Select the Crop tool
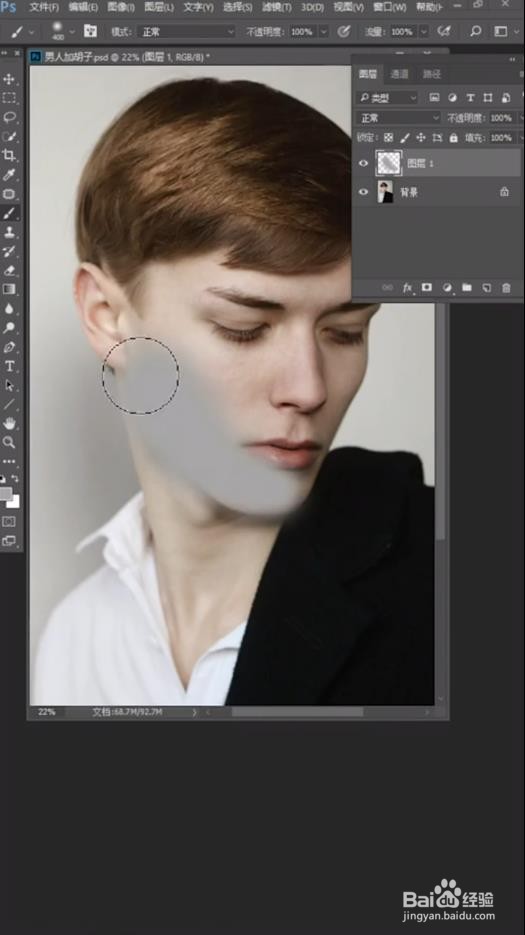Screen dimensions: 525x935 click(9, 155)
